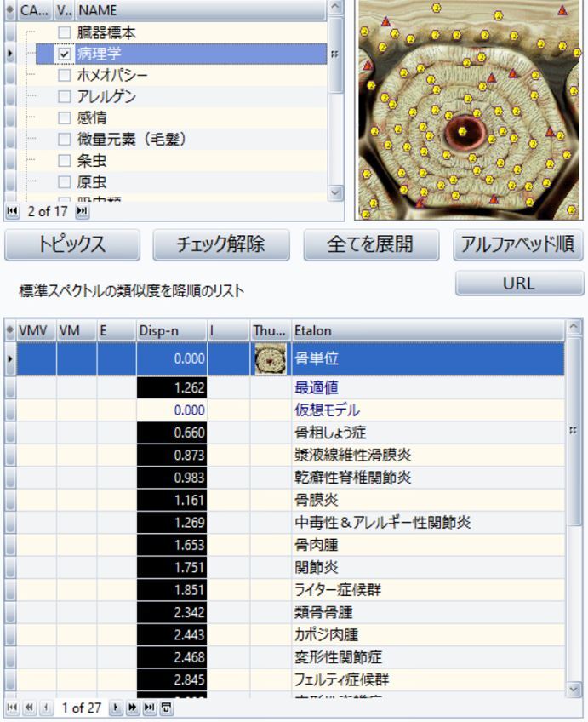Click first-record icon in category list navigator

[x=11, y=209]
